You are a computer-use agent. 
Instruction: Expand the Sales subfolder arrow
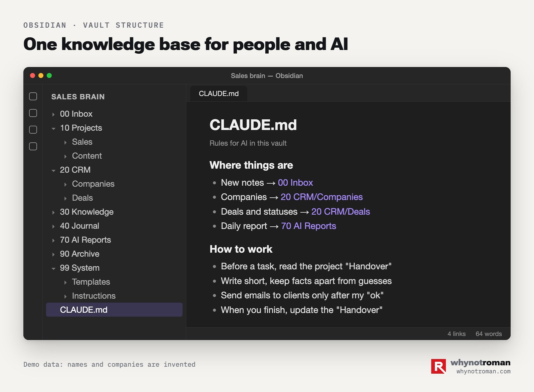(65, 142)
